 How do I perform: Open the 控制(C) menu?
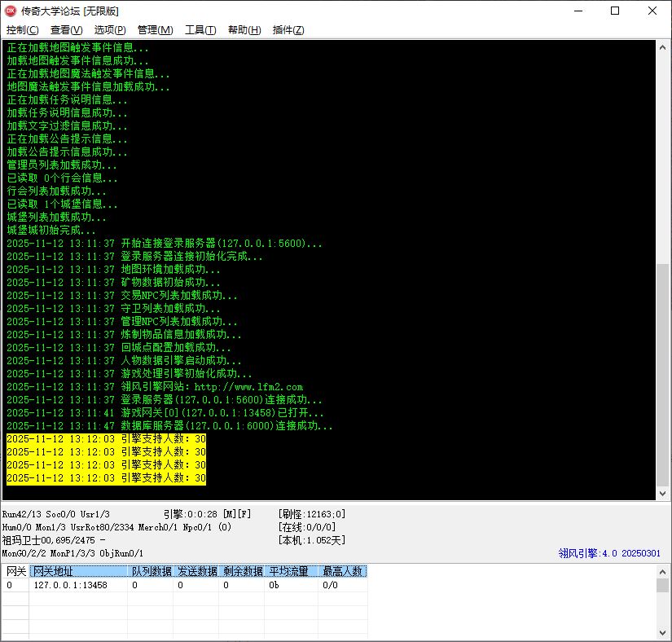click(22, 30)
